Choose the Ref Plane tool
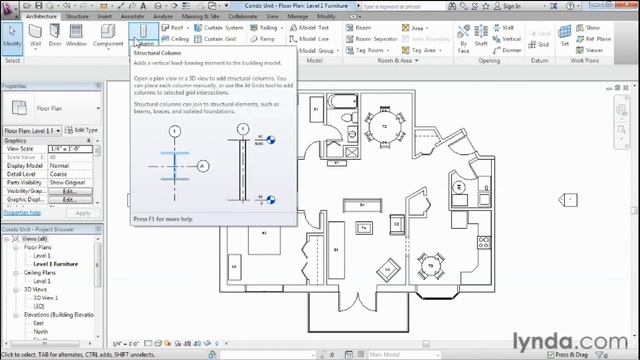The width and height of the screenshot is (640, 360). [593, 39]
